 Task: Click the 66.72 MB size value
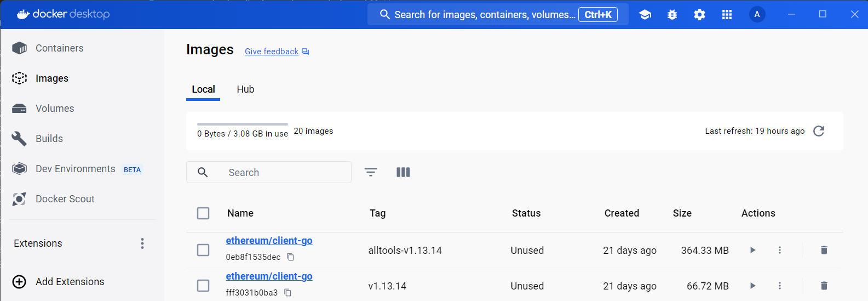click(x=708, y=286)
